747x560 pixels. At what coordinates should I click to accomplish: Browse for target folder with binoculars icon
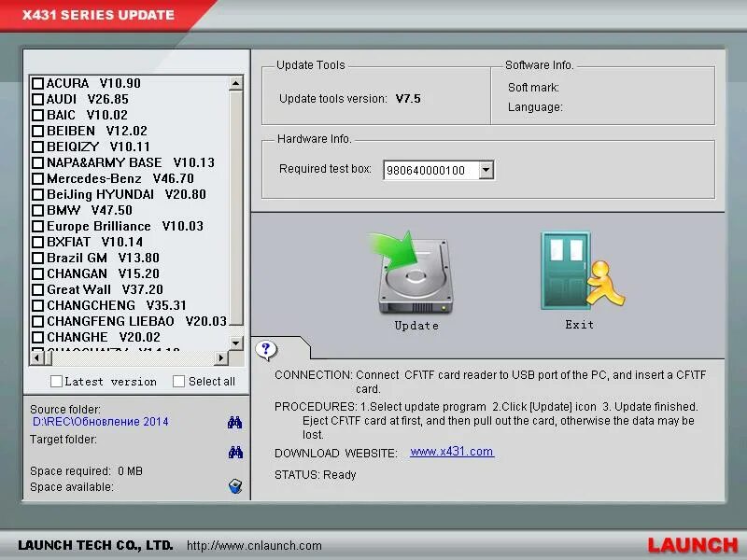click(x=235, y=452)
